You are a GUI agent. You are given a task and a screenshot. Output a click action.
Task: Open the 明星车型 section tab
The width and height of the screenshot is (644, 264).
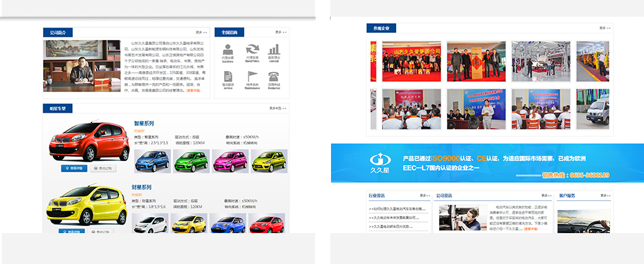click(58, 108)
